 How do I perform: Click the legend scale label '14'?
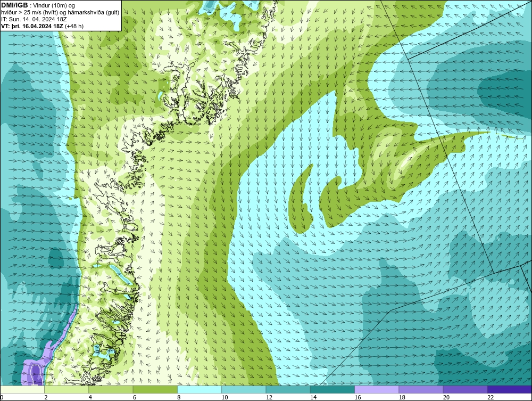click(313, 397)
